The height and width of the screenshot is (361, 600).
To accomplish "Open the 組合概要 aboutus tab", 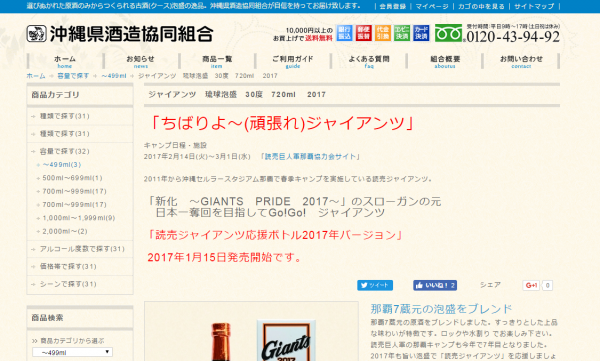I will click(445, 61).
